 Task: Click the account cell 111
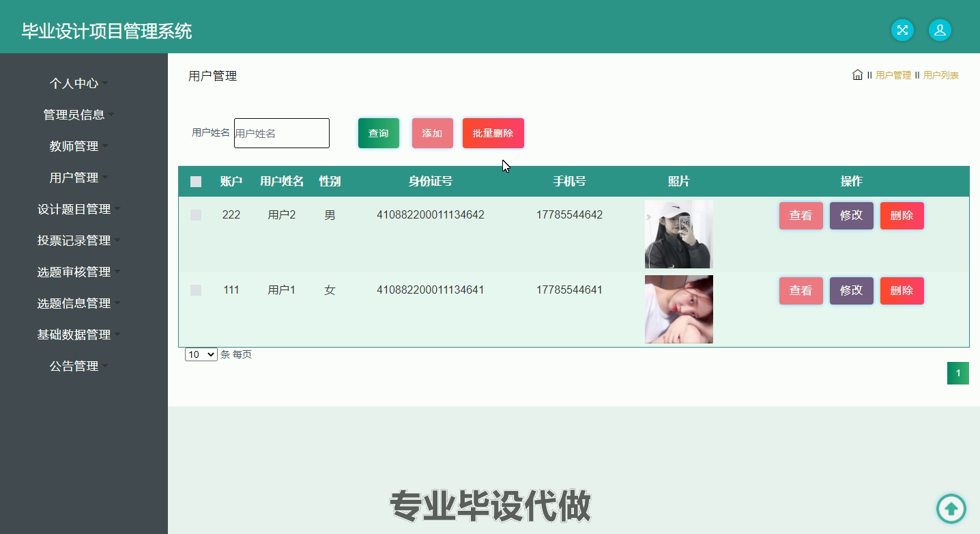(231, 290)
